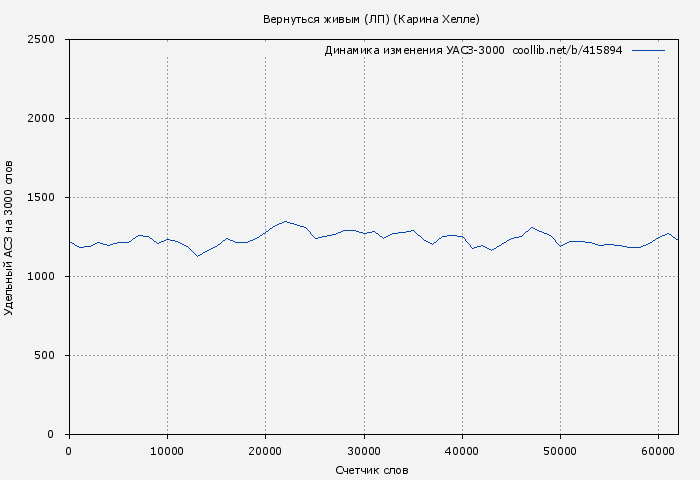Click the 50000 x-axis tick label
Viewport: 700px width, 480px height.
[560, 451]
